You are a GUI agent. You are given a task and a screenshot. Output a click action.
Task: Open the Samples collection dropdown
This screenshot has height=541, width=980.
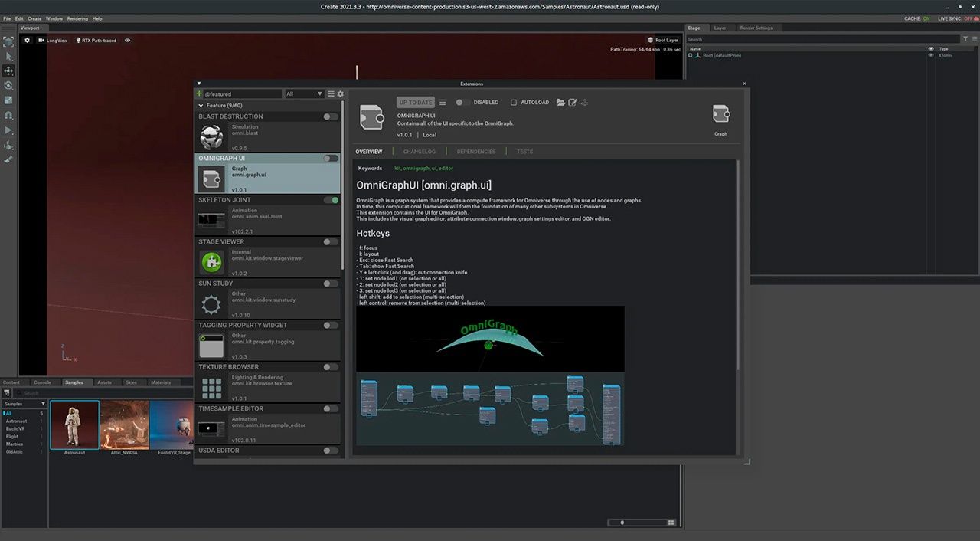click(24, 404)
